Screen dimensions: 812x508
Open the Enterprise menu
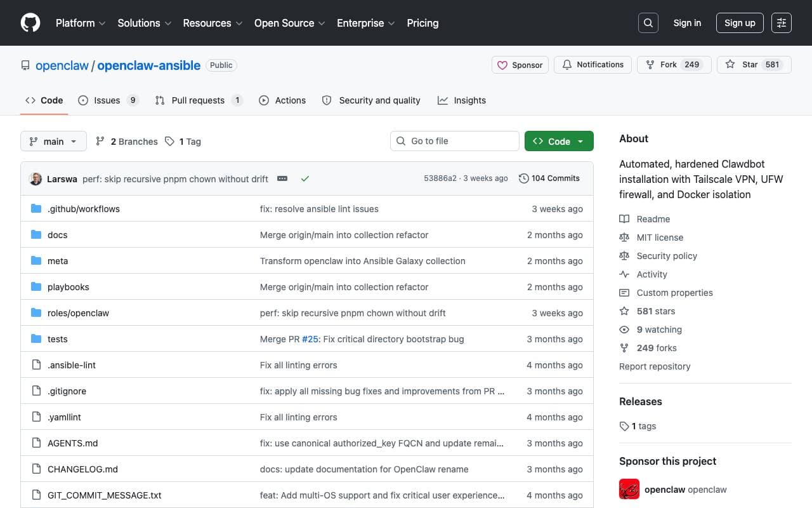pyautogui.click(x=365, y=23)
